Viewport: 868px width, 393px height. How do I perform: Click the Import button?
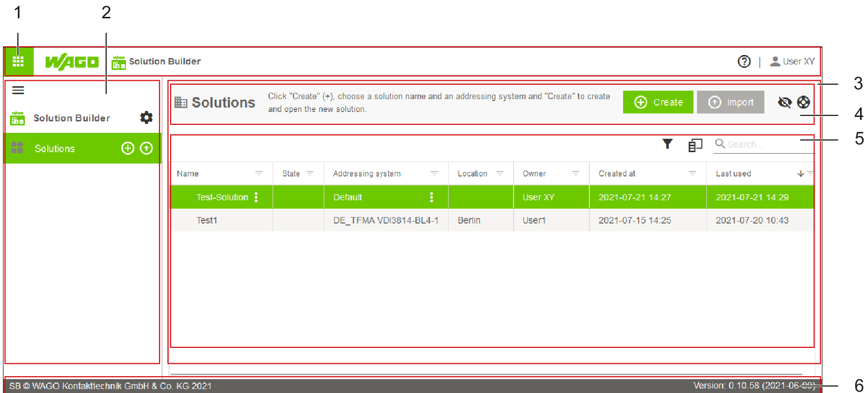click(x=730, y=102)
